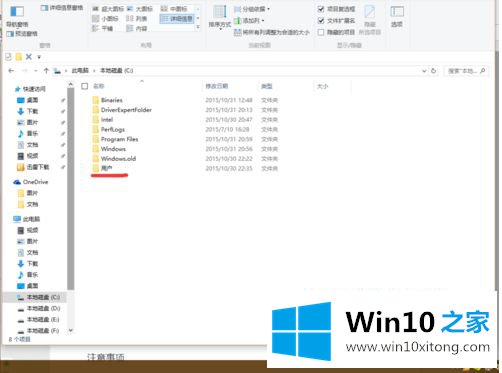Image resolution: width=502 pixels, height=373 pixels.
Task: Open the Customize Quick Access Toolbar dropdown arrow
Action: [x=39, y=57]
